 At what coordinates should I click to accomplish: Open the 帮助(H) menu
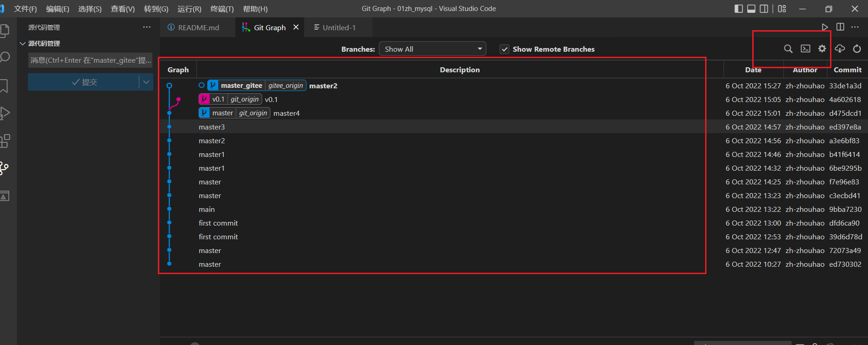[x=255, y=9]
